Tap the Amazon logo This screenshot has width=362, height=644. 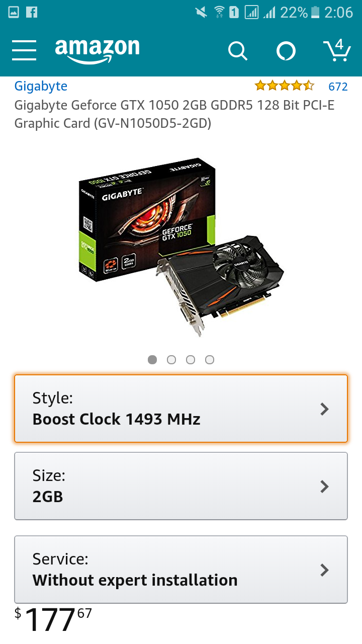97,51
